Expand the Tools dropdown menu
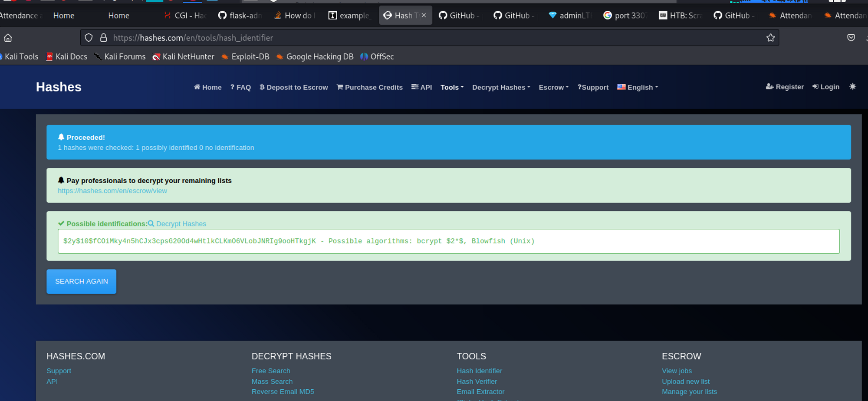 tap(452, 87)
